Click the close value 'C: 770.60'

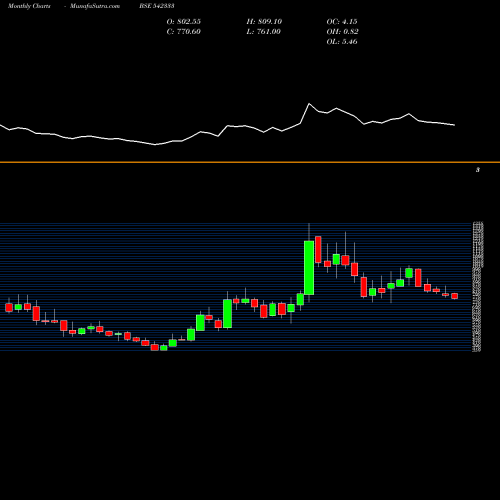tap(184, 32)
